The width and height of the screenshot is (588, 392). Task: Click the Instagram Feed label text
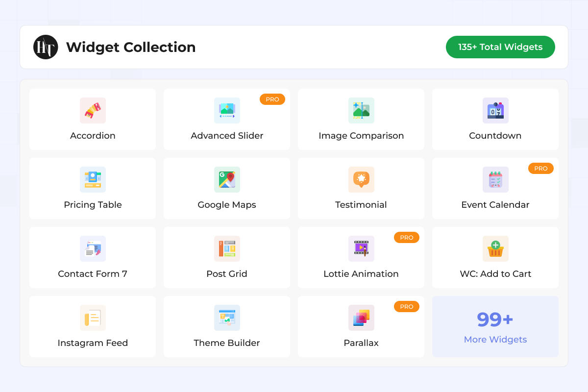click(x=93, y=343)
